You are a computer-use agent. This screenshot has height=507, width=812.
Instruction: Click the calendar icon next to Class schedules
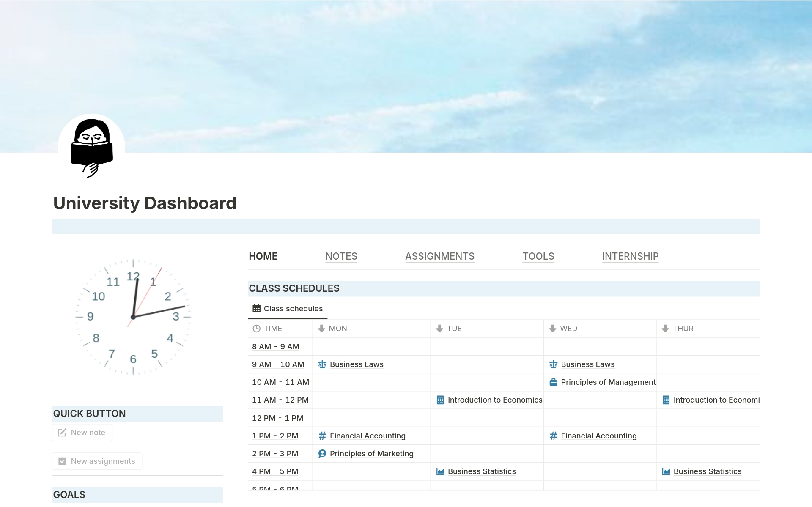256,308
